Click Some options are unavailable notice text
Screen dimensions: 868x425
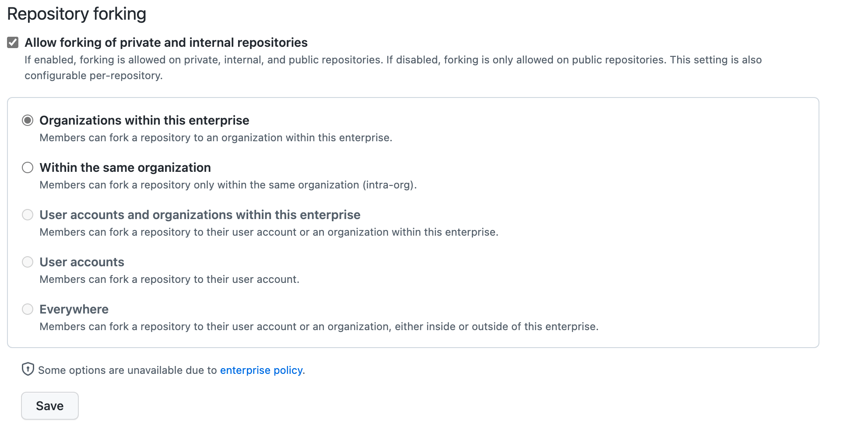click(172, 370)
